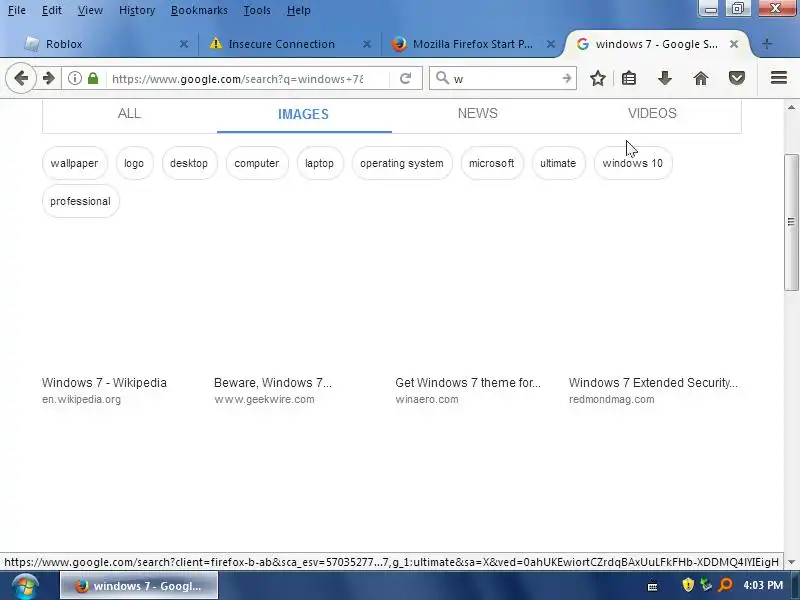Filter images by the wallpaper chip

coord(74,163)
